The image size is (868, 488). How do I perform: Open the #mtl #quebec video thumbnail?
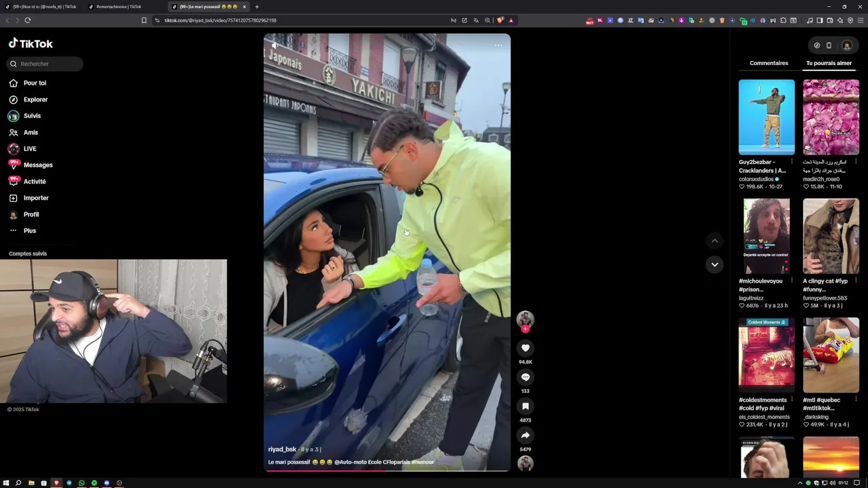click(x=831, y=356)
